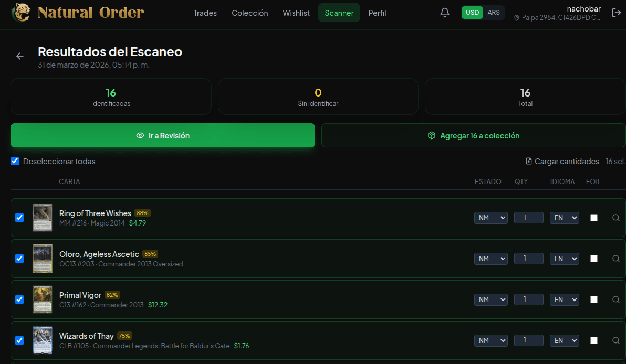Deselect the Primal Vigor card checkbox
Viewport: 626px width, 364px height.
(x=19, y=299)
